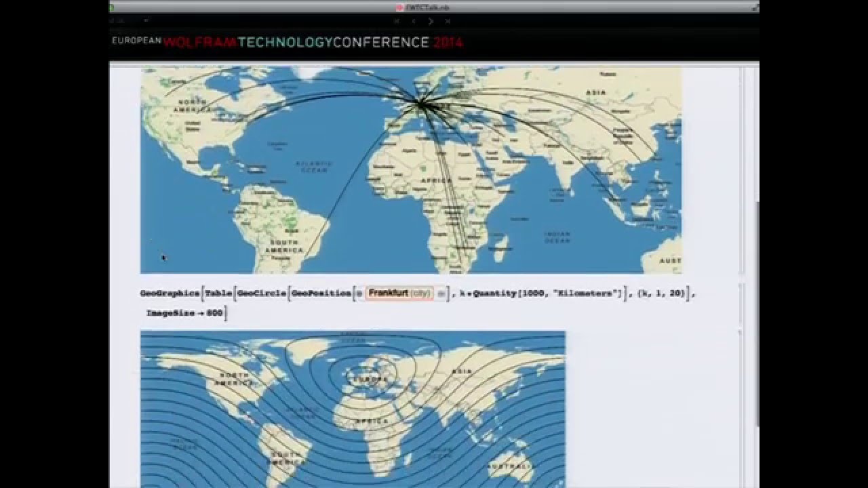Toggle full screen with top-right arrows icon
The image size is (868, 488).
[x=755, y=7]
